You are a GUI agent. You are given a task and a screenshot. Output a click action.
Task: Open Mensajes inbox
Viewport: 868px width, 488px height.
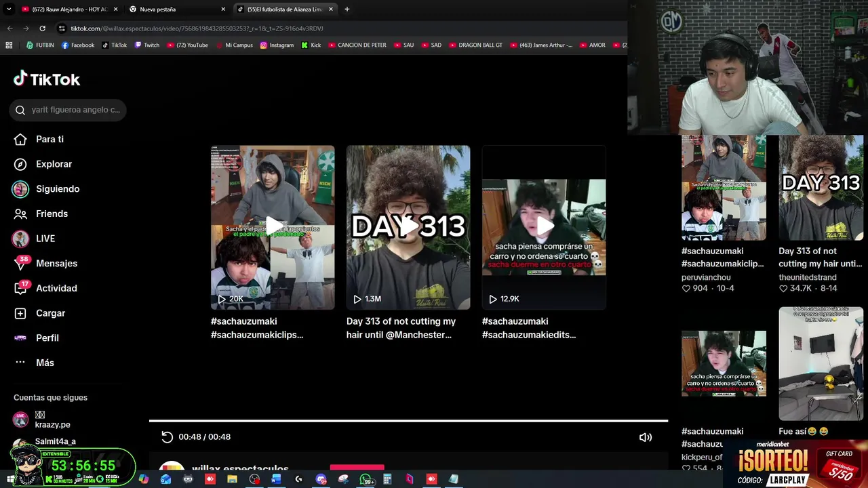point(45,264)
